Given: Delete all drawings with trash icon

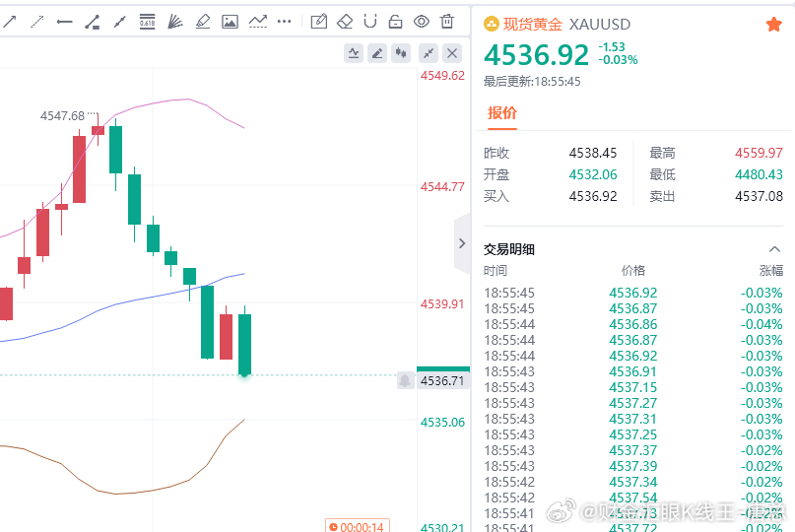Looking at the screenshot, I should pos(447,22).
